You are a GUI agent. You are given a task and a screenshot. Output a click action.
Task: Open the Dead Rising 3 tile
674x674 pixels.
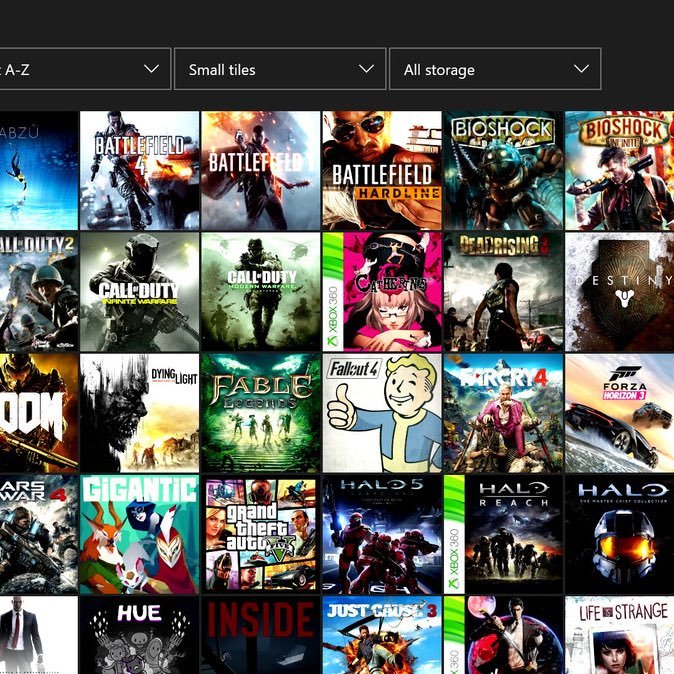pos(503,292)
